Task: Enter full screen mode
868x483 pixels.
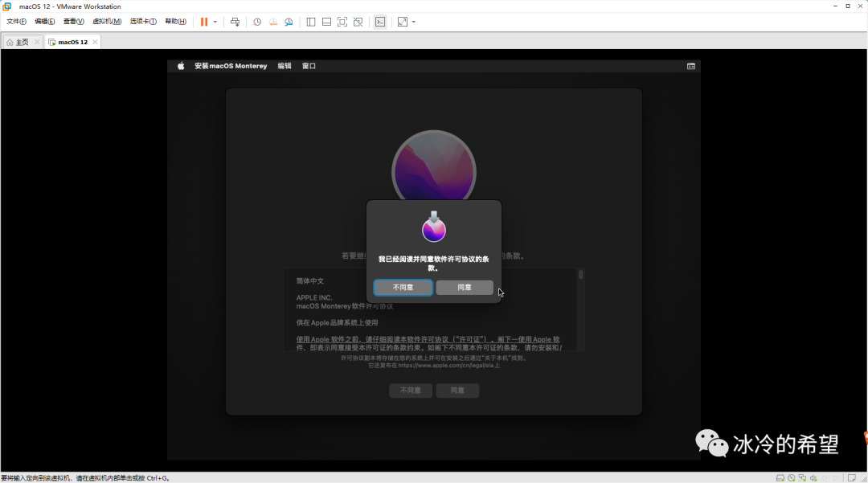Action: pos(342,22)
